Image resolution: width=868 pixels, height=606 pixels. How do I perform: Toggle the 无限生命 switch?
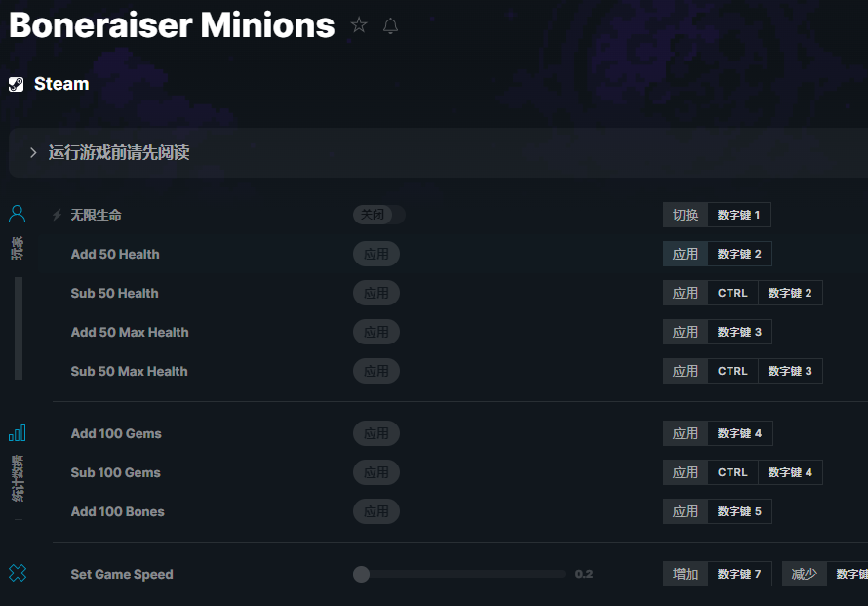378,215
